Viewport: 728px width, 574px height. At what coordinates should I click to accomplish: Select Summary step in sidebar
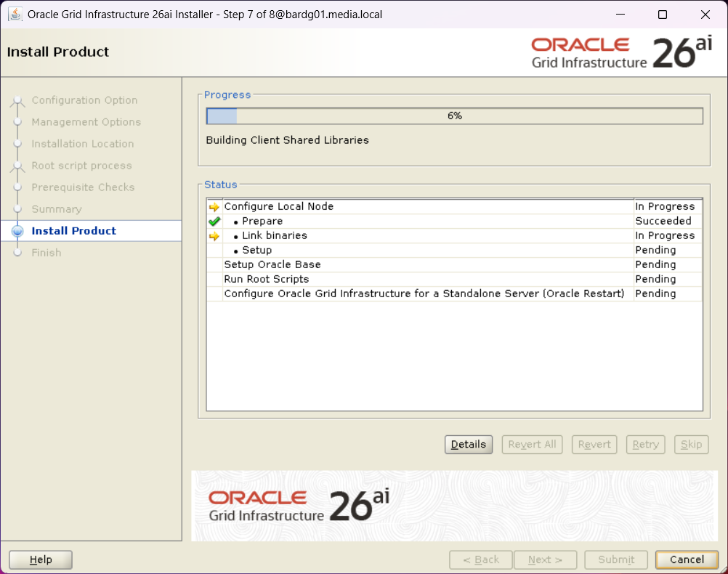[x=57, y=209]
